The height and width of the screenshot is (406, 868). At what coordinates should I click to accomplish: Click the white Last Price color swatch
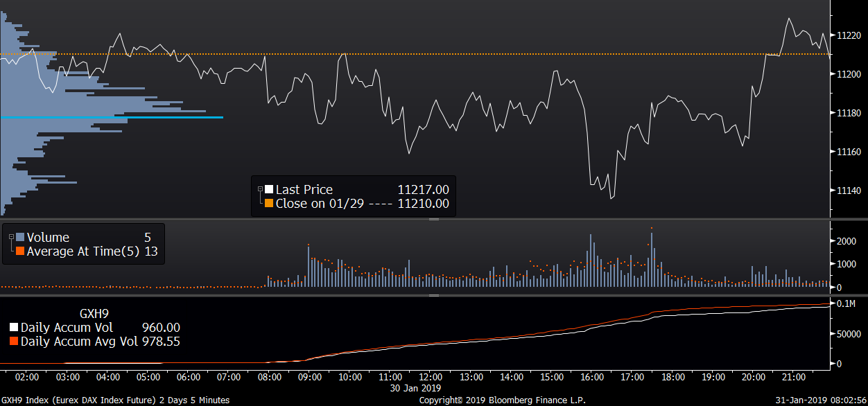[x=269, y=189]
